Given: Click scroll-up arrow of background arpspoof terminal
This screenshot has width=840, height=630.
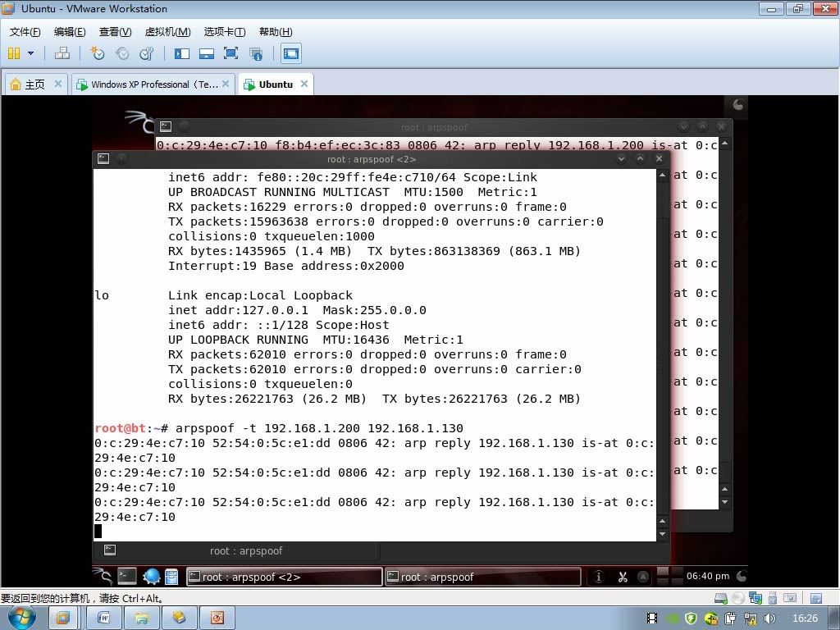Looking at the screenshot, I should (725, 143).
